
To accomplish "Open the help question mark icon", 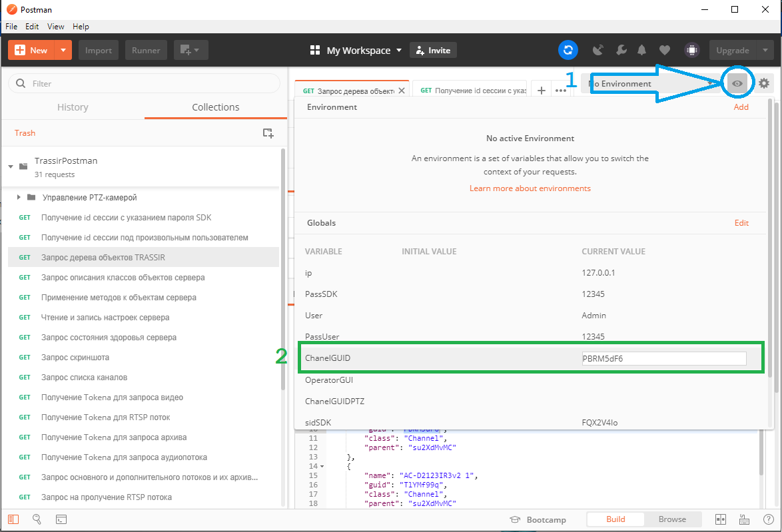I will pyautogui.click(x=769, y=519).
